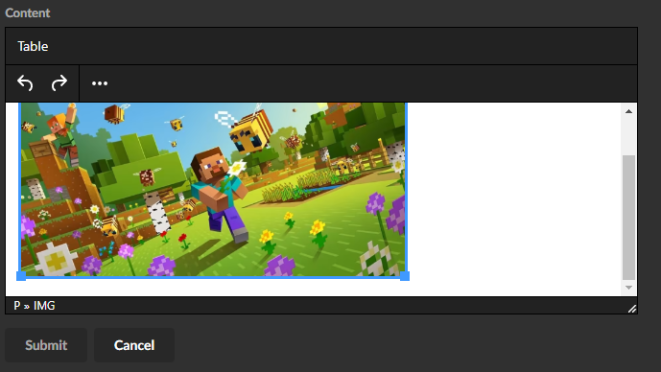Click the image's bottom-left resize handle
661x372 pixels.
pyautogui.click(x=21, y=276)
